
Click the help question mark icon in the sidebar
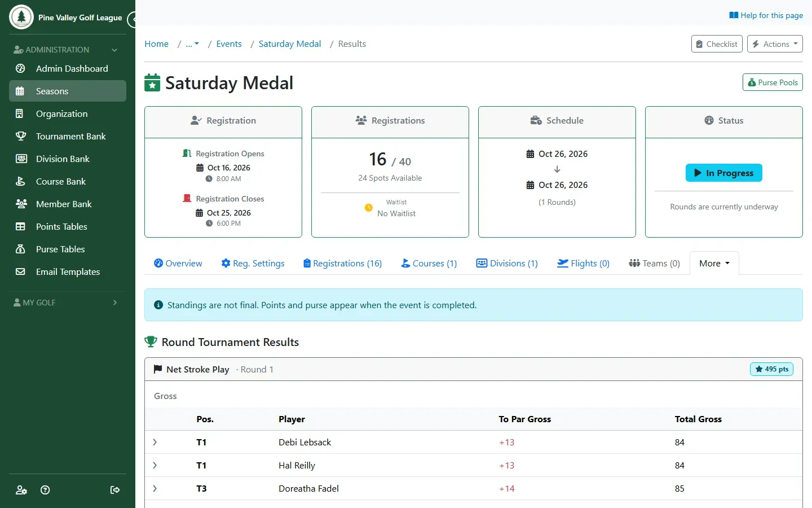(45, 490)
